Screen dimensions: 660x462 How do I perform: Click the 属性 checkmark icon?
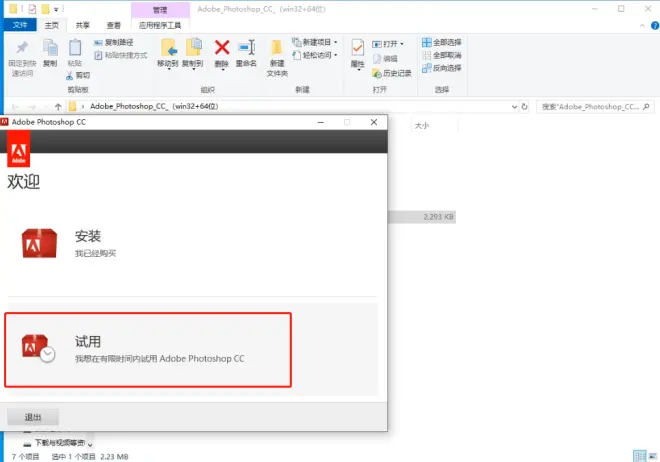point(357,48)
